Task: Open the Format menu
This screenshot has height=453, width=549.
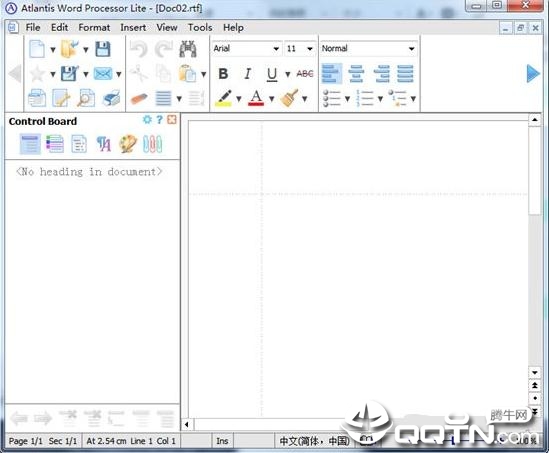Action: (x=94, y=27)
